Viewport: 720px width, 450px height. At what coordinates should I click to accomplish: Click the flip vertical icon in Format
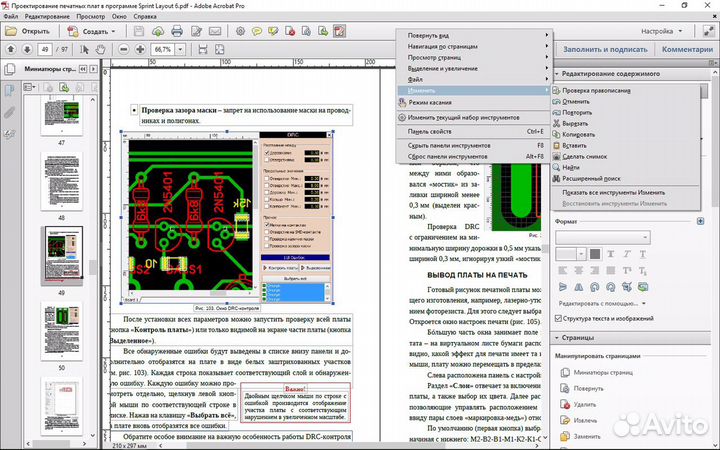[563, 287]
